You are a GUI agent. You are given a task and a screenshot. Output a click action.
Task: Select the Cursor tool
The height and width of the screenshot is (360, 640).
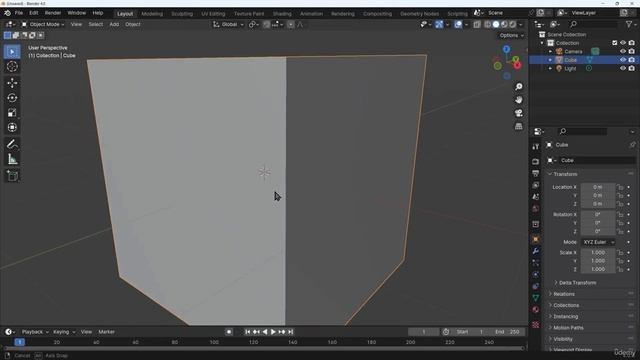(12, 67)
